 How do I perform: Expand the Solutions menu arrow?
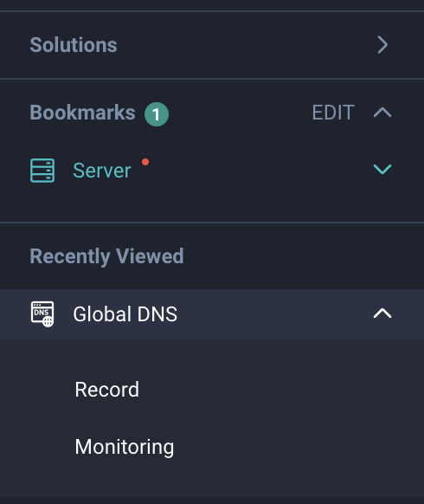point(382,45)
